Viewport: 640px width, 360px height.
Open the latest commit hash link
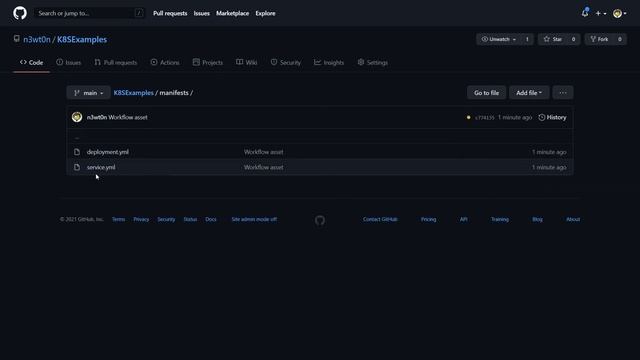[484, 118]
